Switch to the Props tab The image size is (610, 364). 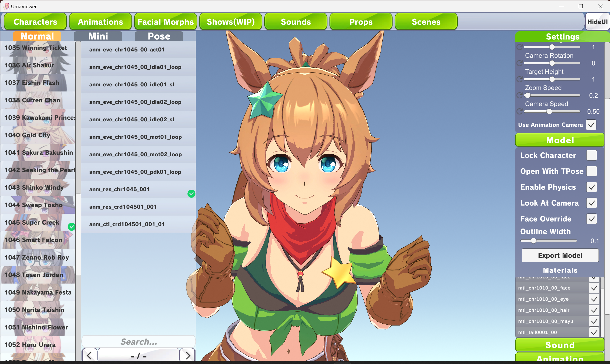[x=361, y=22]
